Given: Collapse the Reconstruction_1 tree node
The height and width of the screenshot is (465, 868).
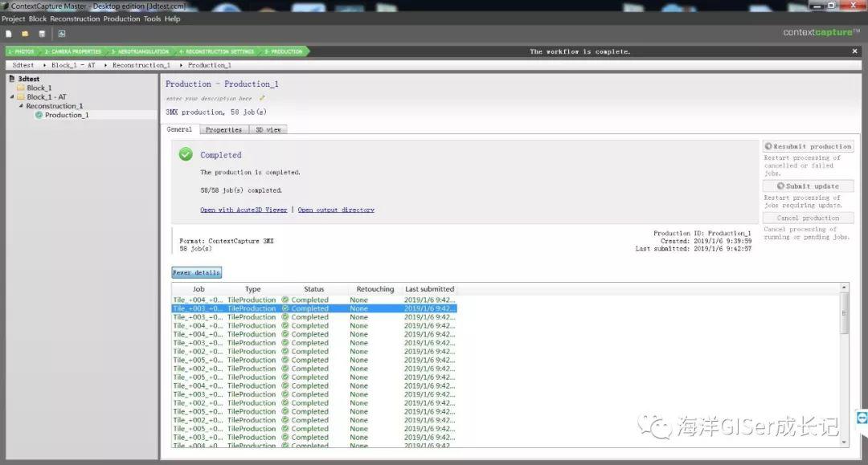Looking at the screenshot, I should coord(21,105).
